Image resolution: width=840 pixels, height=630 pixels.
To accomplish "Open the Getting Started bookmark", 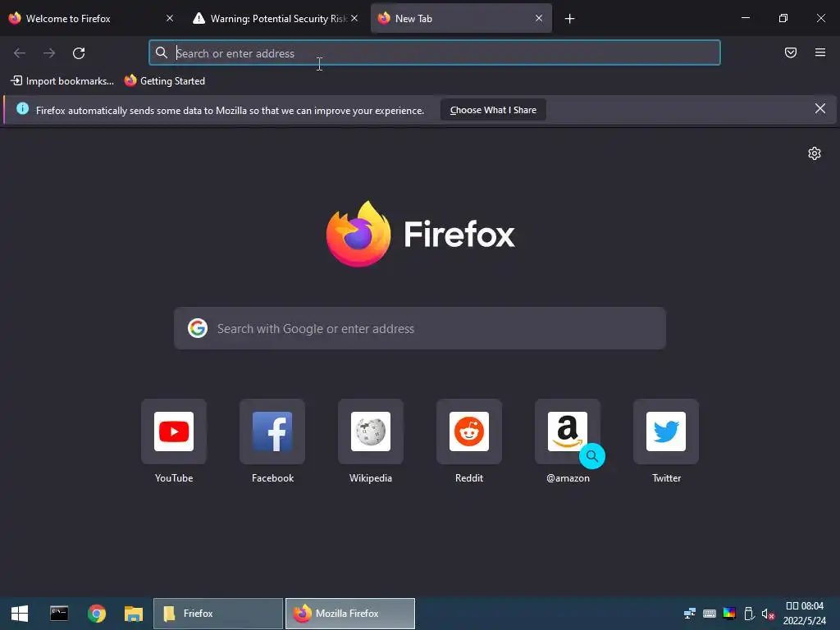I will click(165, 81).
